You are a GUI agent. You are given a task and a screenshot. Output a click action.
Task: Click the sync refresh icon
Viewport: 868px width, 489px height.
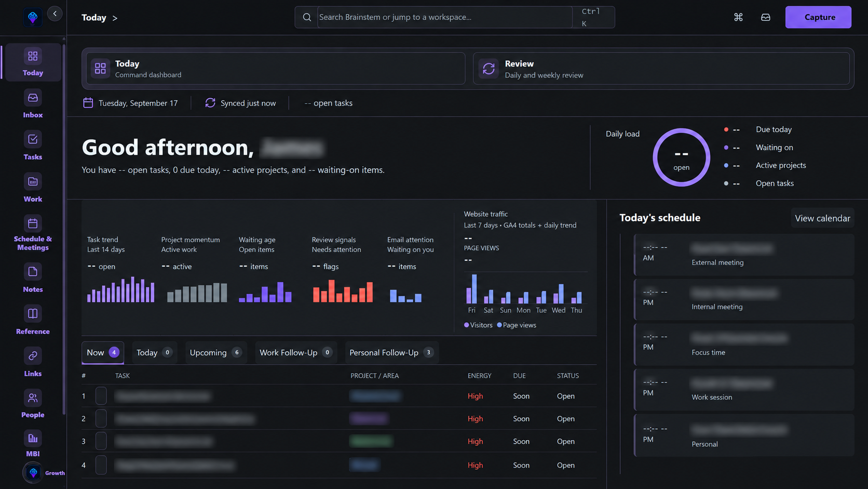point(210,103)
